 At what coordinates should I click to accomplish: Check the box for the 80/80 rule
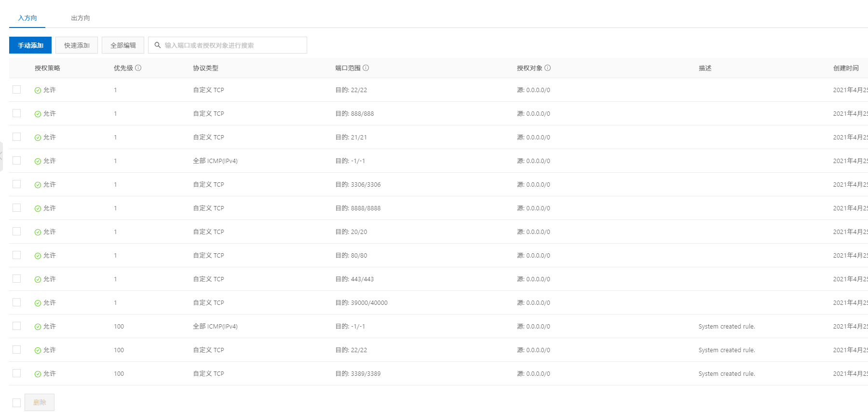pos(17,255)
